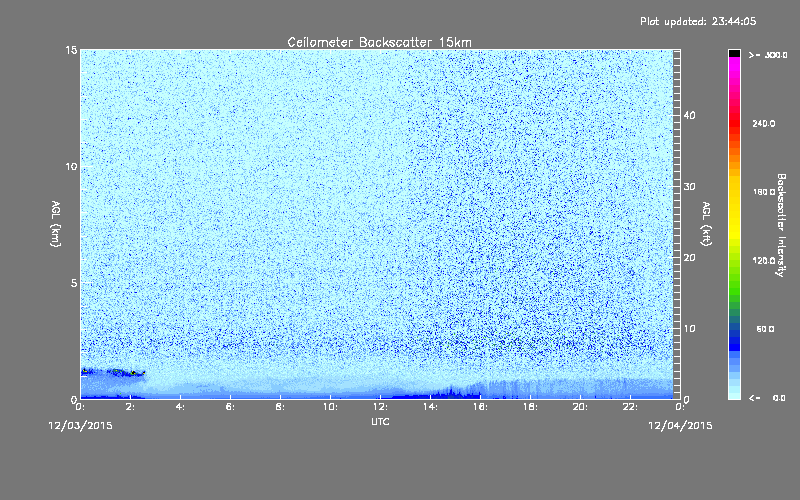Image resolution: width=800 pixels, height=500 pixels.
Task: Click the '>= 300.0' colorbar label
Action: point(768,55)
